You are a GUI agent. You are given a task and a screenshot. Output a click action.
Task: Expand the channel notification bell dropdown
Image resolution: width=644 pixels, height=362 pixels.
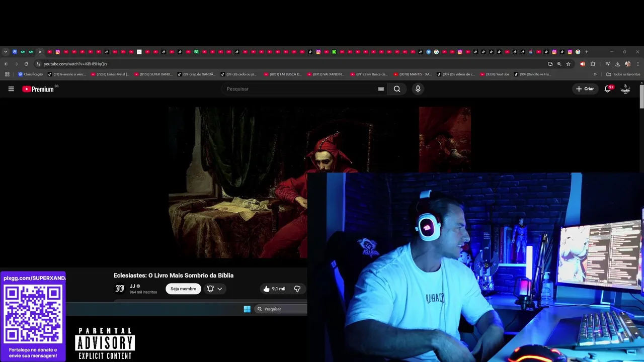pyautogui.click(x=214, y=289)
